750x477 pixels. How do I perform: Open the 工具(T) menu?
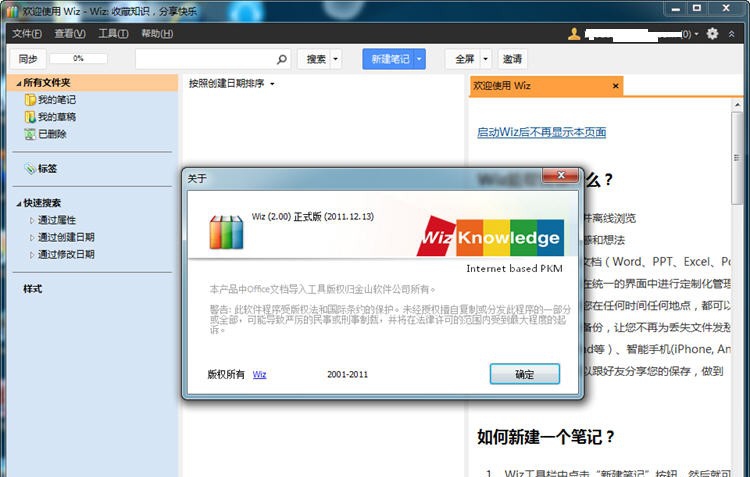(113, 33)
